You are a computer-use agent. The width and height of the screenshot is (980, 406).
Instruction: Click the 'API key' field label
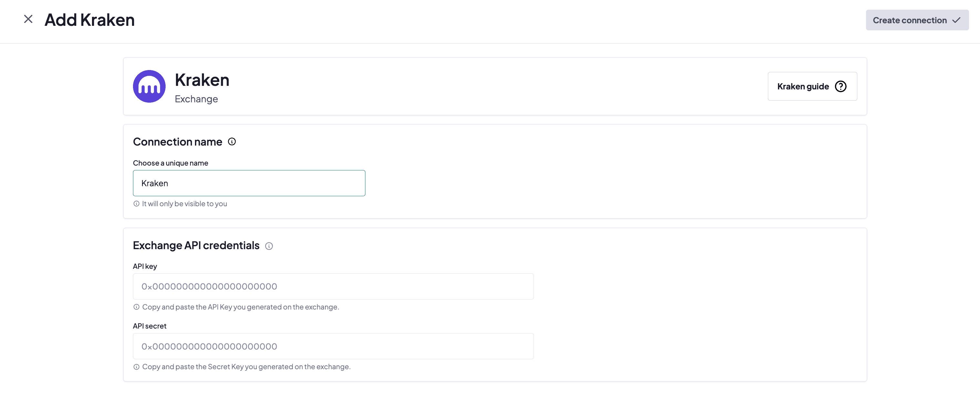point(145,266)
